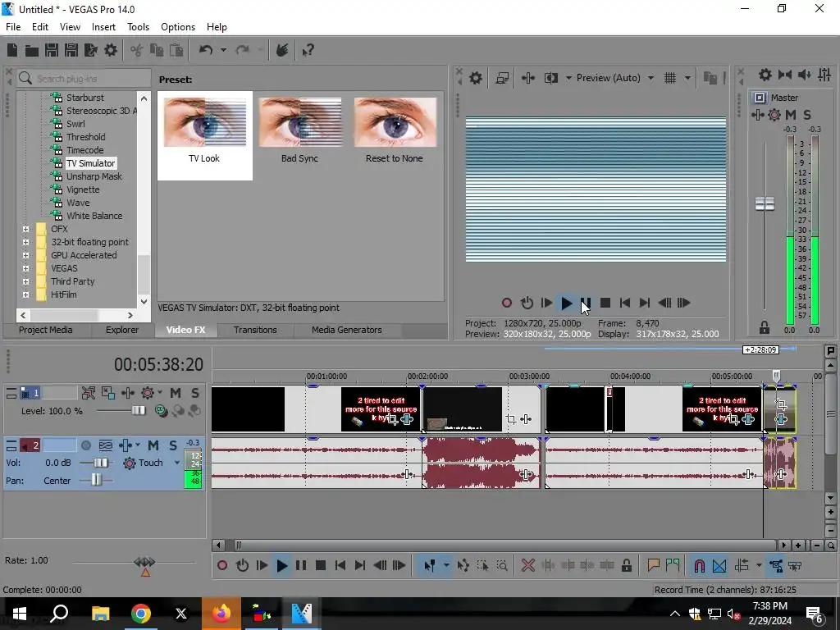Open Firefox from the Windows taskbar
The image size is (840, 630).
(221, 614)
